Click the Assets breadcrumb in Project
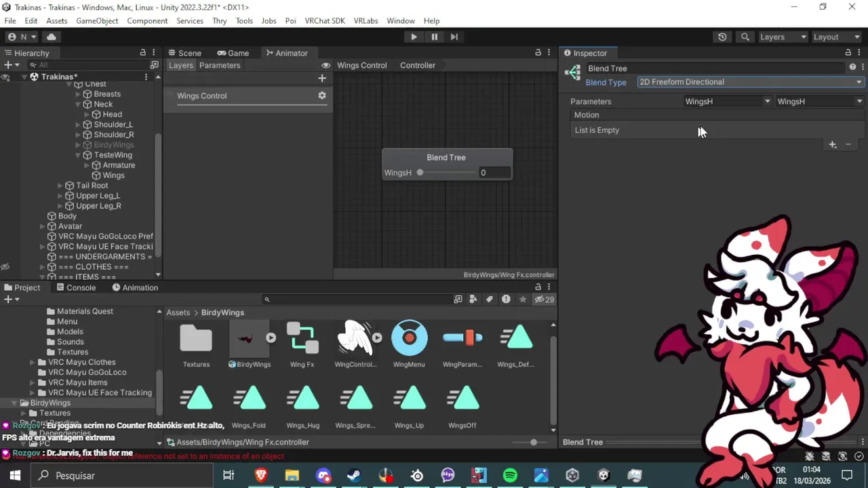This screenshot has height=488, width=868. click(178, 312)
